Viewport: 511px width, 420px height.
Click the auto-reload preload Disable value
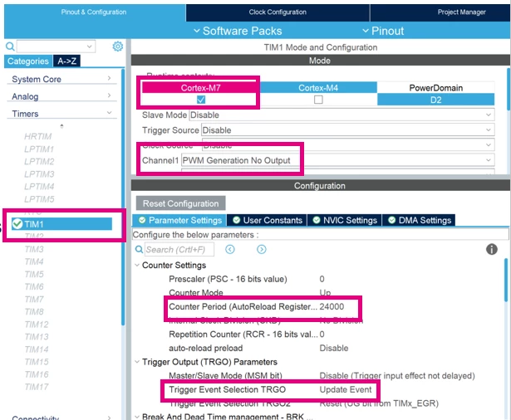click(334, 348)
